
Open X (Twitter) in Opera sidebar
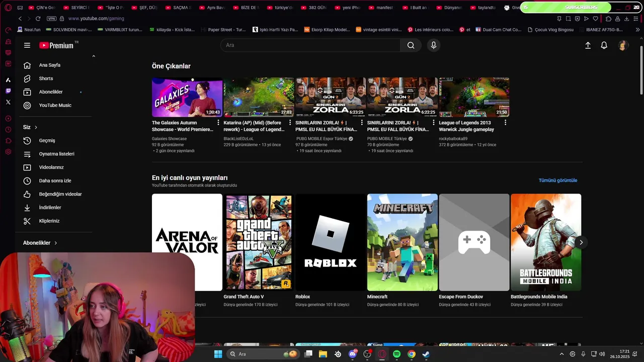(x=8, y=102)
